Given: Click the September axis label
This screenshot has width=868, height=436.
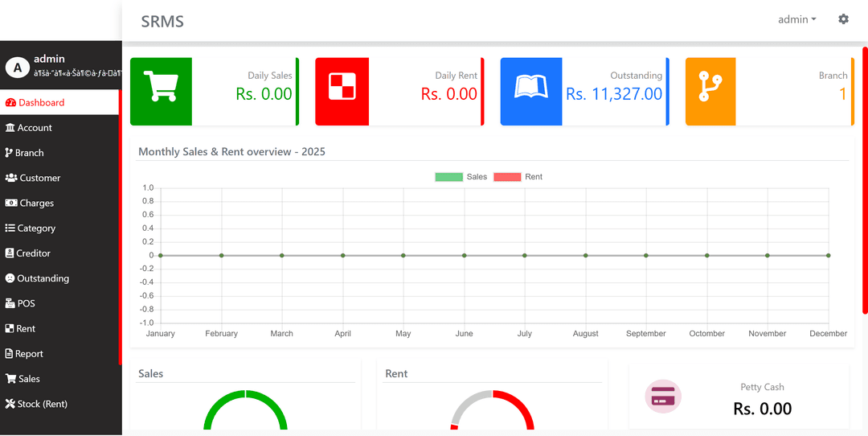Looking at the screenshot, I should 646,334.
